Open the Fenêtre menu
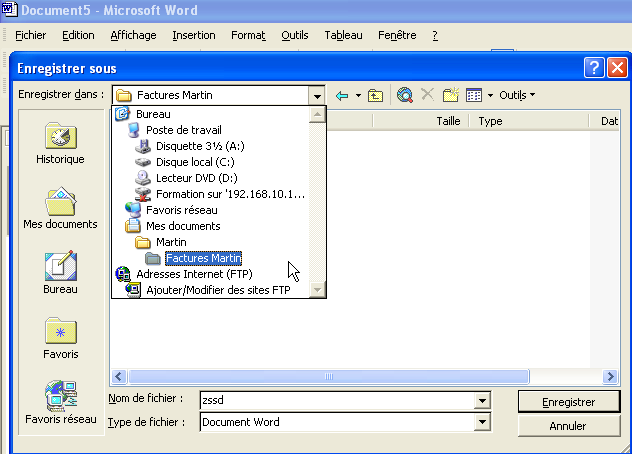The height and width of the screenshot is (454, 632). click(x=397, y=35)
